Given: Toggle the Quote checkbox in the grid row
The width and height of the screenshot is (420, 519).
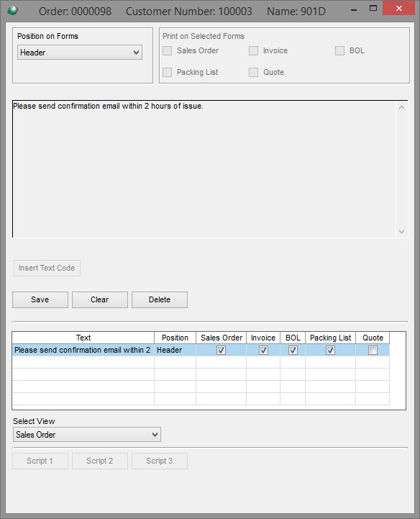Looking at the screenshot, I should 373,350.
